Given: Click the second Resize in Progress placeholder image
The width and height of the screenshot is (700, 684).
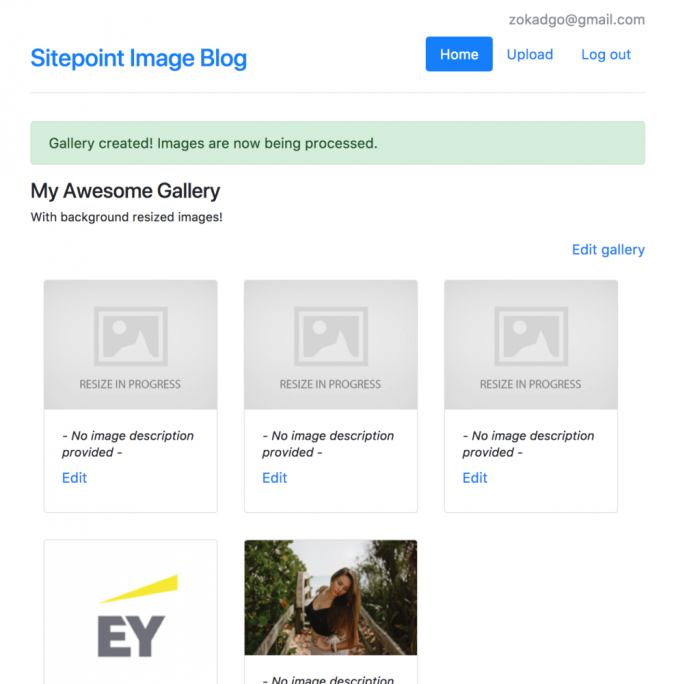Looking at the screenshot, I should (330, 344).
